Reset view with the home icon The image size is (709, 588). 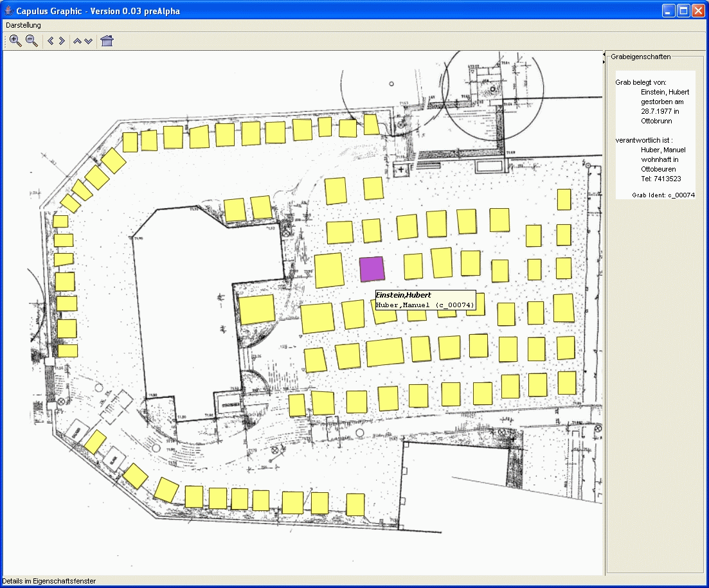pos(107,40)
